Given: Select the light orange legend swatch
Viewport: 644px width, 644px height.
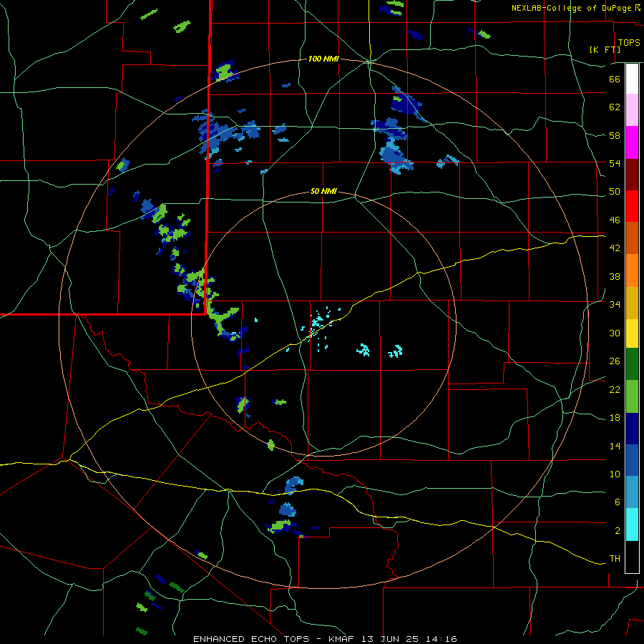Looking at the screenshot, I should (632, 270).
